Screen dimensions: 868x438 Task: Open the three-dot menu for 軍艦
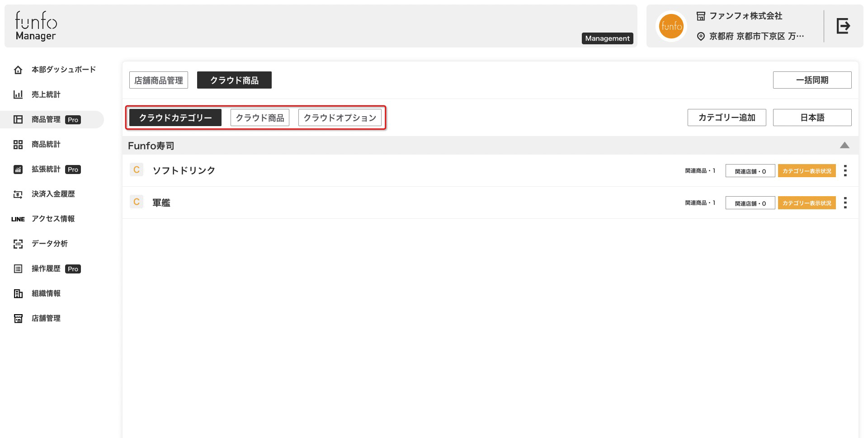[845, 203]
